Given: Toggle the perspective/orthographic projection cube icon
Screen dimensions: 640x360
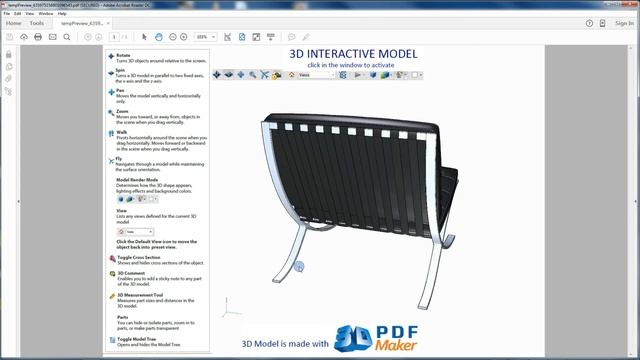Looking at the screenshot, I should (x=373, y=75).
